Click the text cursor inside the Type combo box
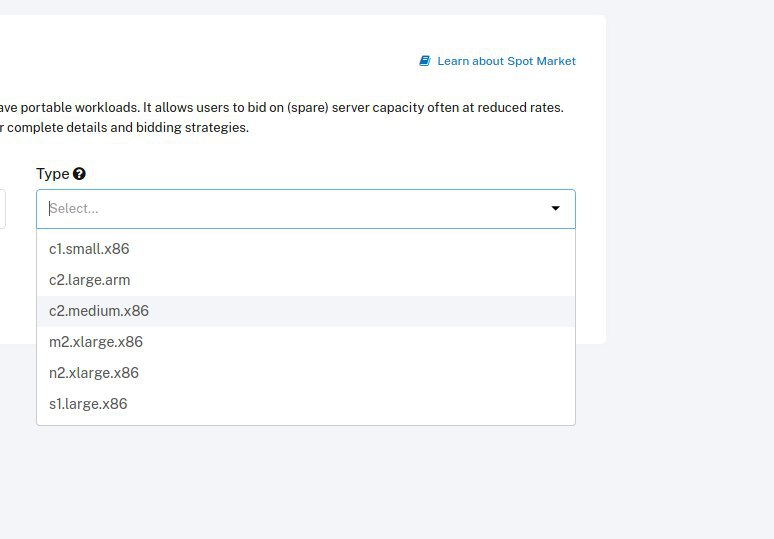Screen dimensions: 774x539 [49, 209]
